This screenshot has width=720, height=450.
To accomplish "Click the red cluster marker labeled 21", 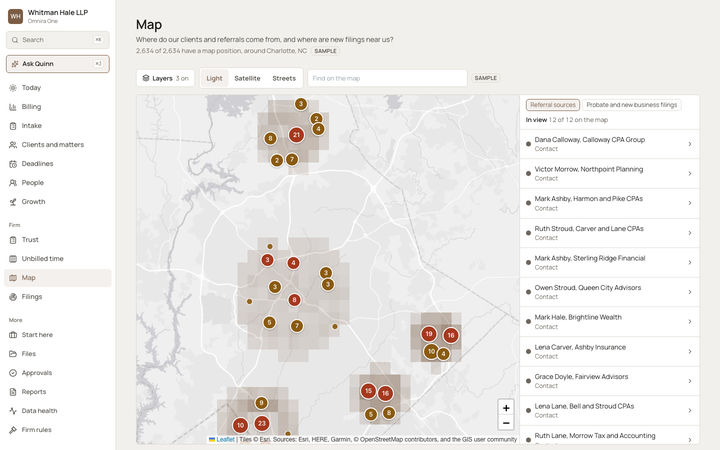I will point(296,135).
